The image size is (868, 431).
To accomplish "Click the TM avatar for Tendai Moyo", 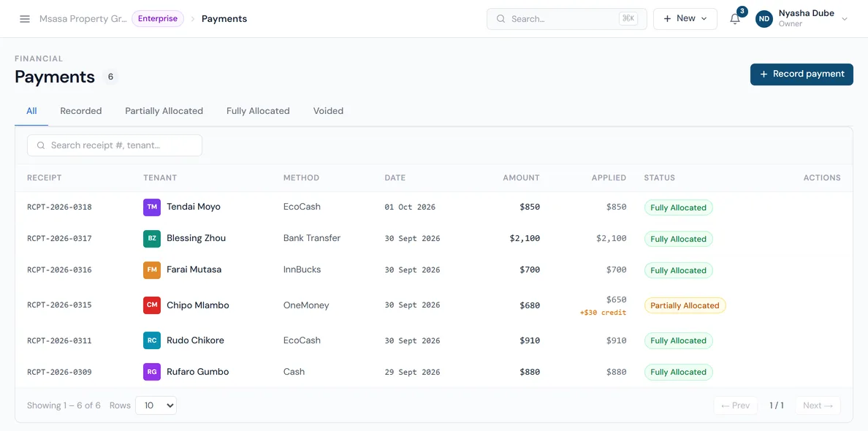I will click(152, 207).
